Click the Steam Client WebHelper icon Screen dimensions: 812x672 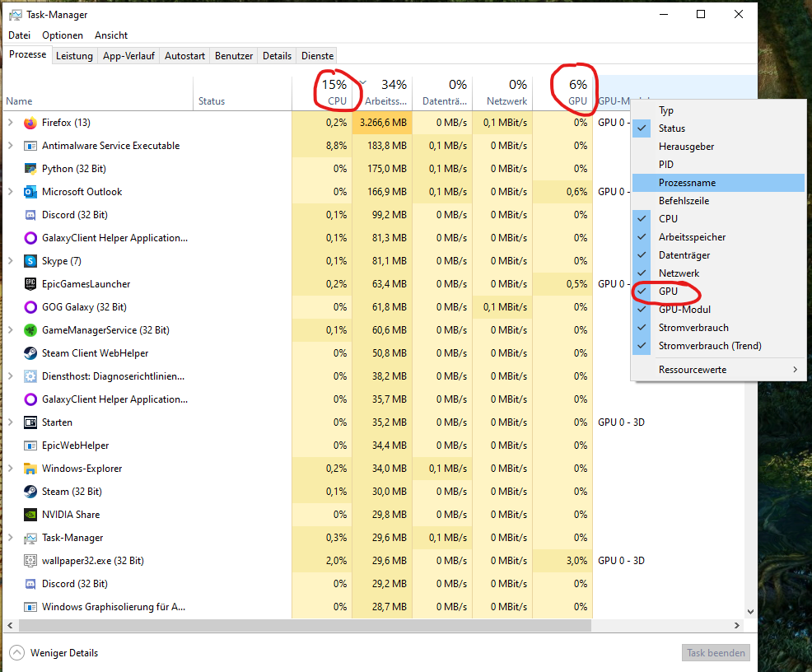point(30,353)
